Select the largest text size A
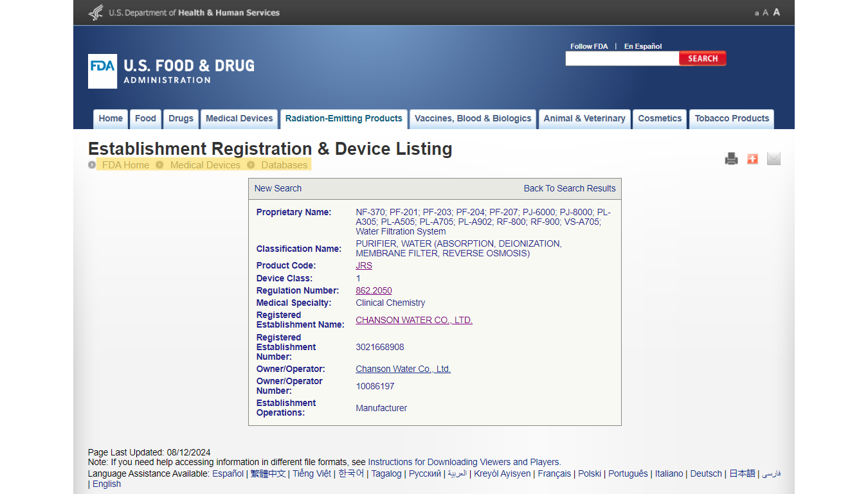 click(x=776, y=12)
